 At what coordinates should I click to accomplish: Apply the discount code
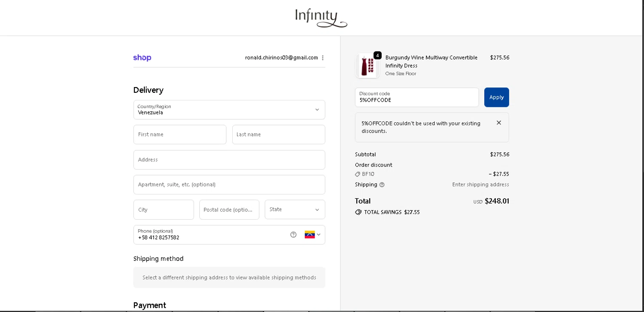pyautogui.click(x=497, y=97)
